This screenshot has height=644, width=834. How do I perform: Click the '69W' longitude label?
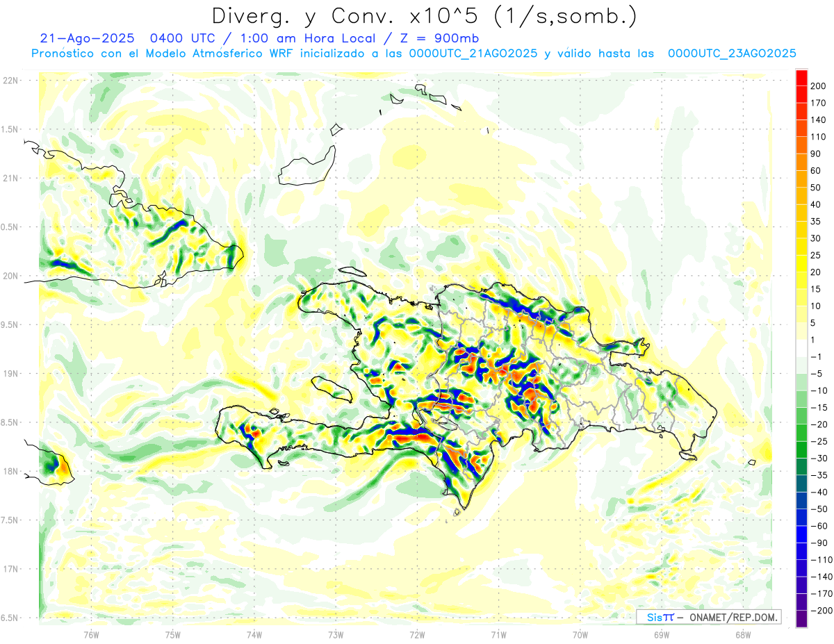(x=662, y=634)
